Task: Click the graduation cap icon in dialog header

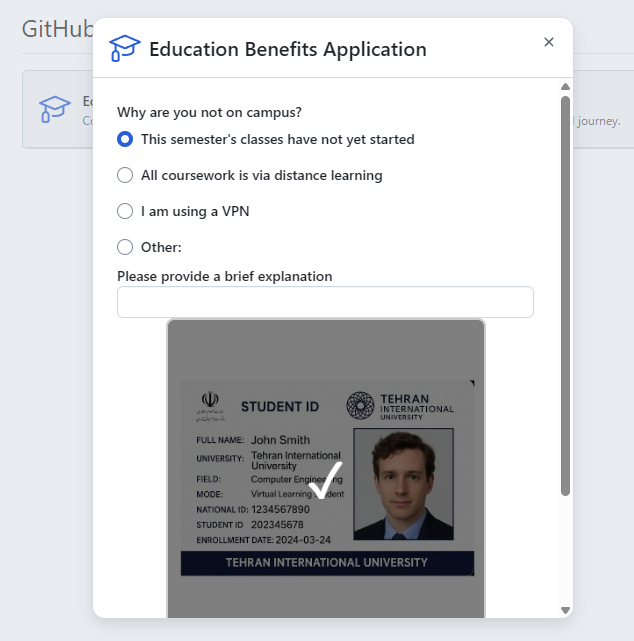Action: point(125,49)
